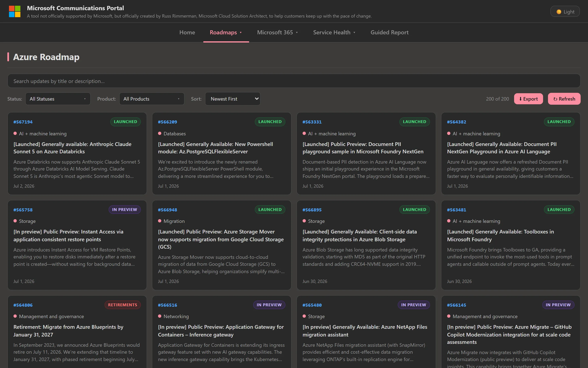This screenshot has width=588, height=368.
Task: Click Client-side data integrity protections title
Action: pyautogui.click(x=360, y=235)
